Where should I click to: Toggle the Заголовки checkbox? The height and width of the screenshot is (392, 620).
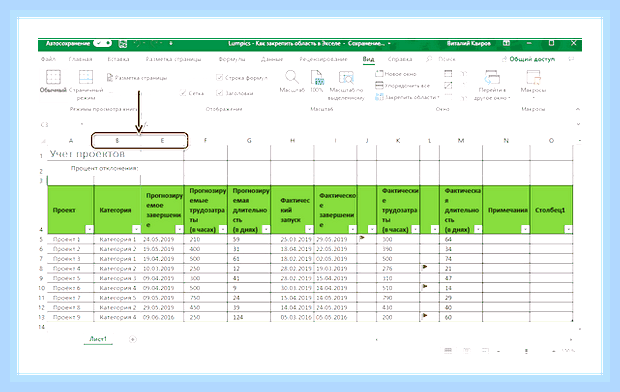click(219, 93)
